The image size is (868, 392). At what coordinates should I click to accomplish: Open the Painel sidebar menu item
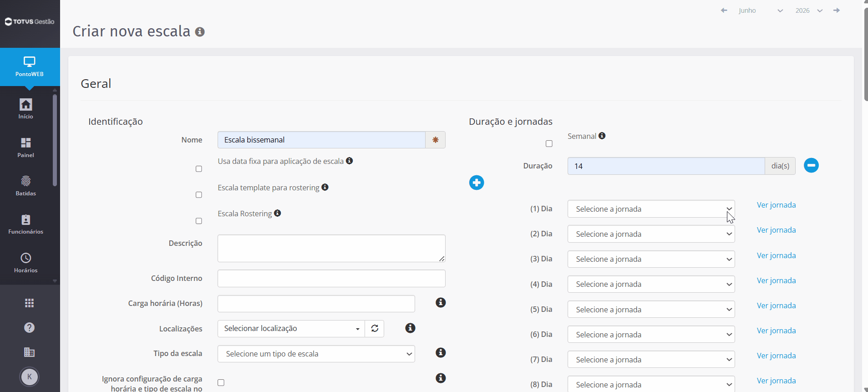pyautogui.click(x=26, y=148)
